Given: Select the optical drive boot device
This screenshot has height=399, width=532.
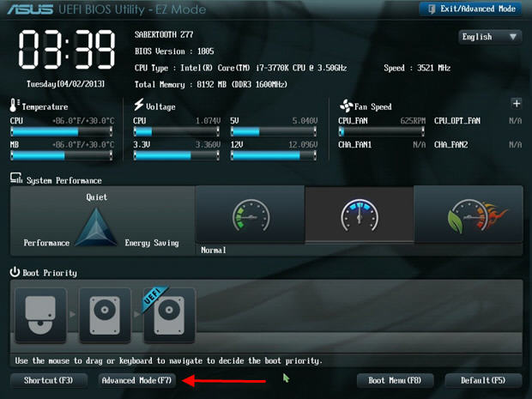Looking at the screenshot, I should tap(40, 315).
